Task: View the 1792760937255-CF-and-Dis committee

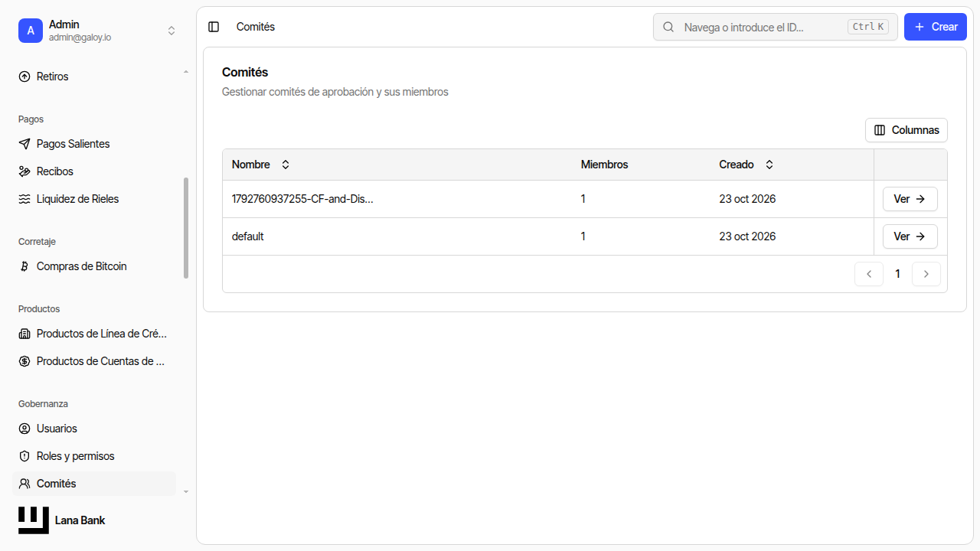Action: 910,199
